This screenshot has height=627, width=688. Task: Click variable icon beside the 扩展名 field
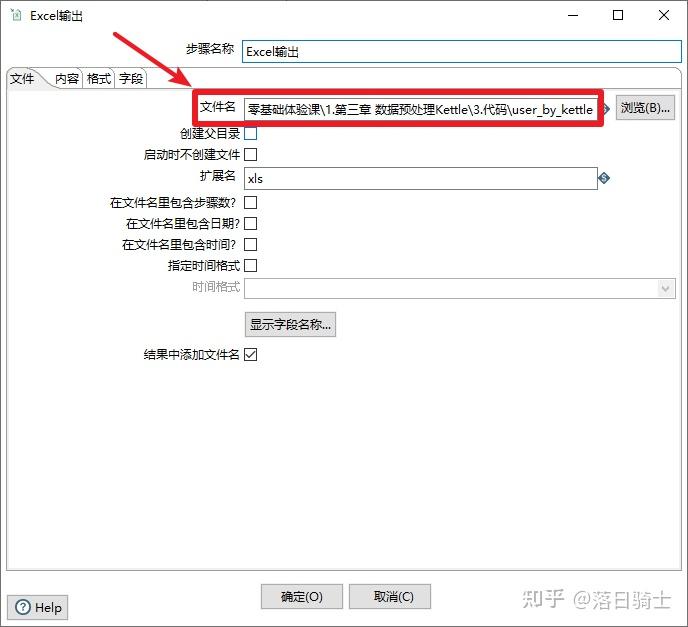(x=604, y=178)
